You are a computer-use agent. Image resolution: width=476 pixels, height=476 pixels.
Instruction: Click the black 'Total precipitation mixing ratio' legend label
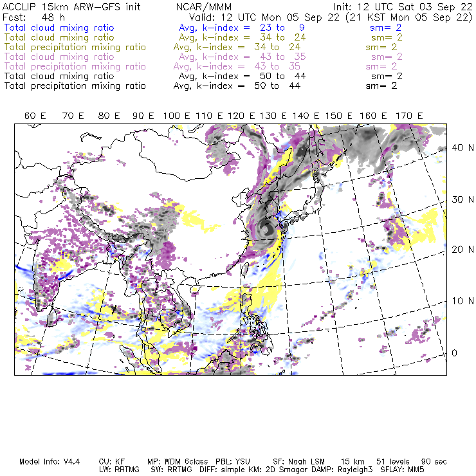[x=75, y=86]
